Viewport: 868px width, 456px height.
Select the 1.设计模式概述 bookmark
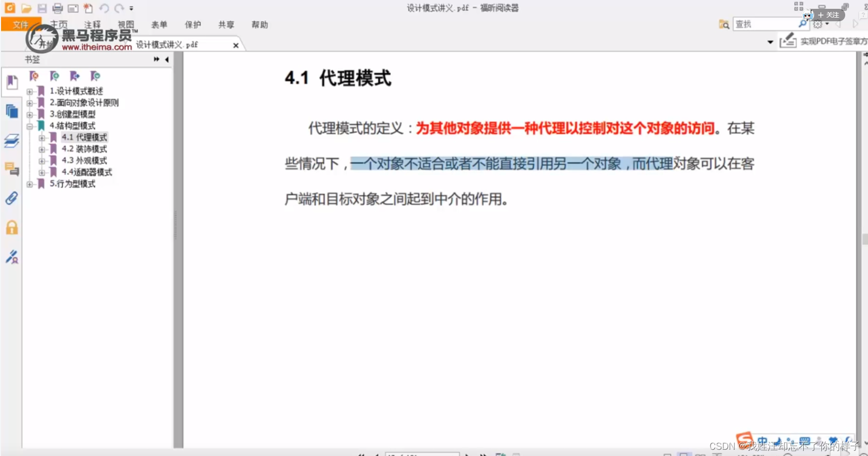click(76, 91)
